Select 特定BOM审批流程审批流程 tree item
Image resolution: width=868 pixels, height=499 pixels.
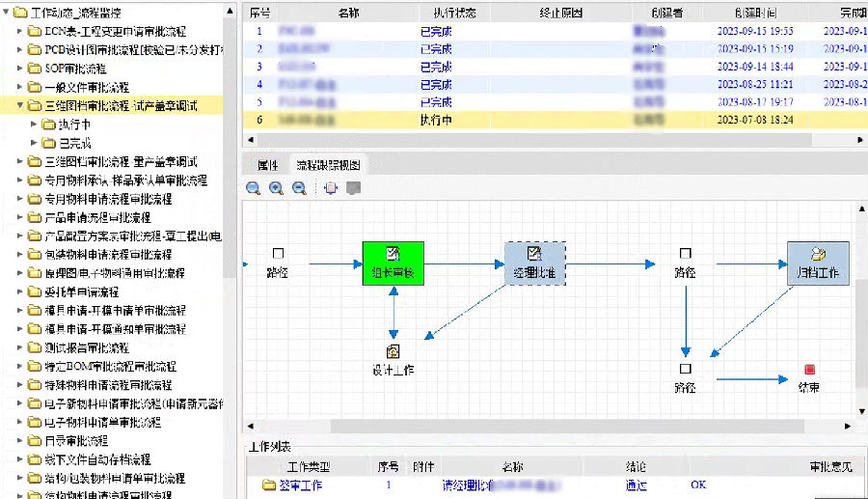110,366
